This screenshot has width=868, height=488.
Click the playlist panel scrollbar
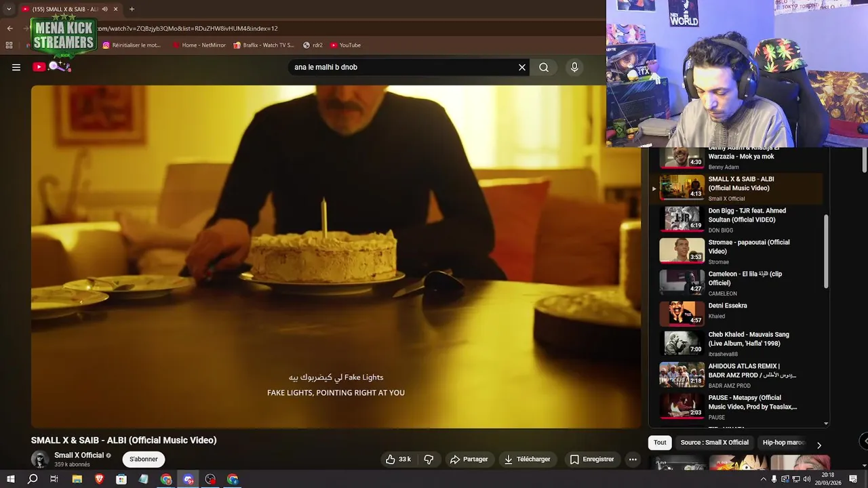(826, 251)
